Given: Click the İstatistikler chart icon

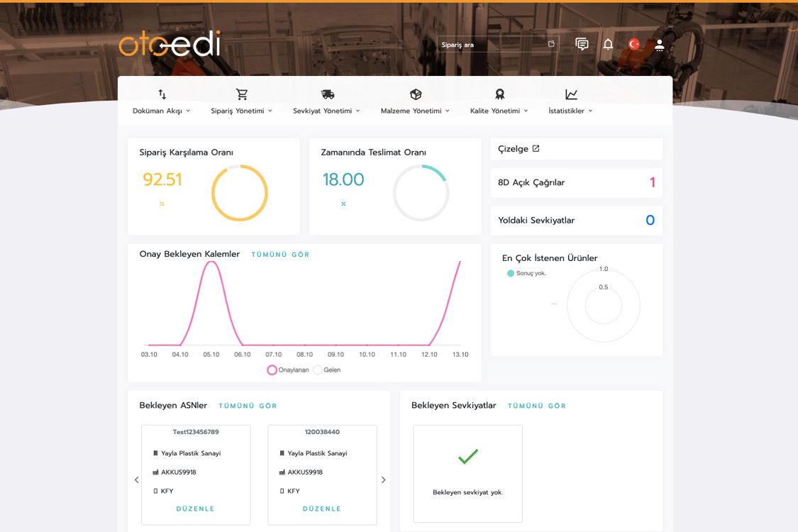Looking at the screenshot, I should [571, 94].
